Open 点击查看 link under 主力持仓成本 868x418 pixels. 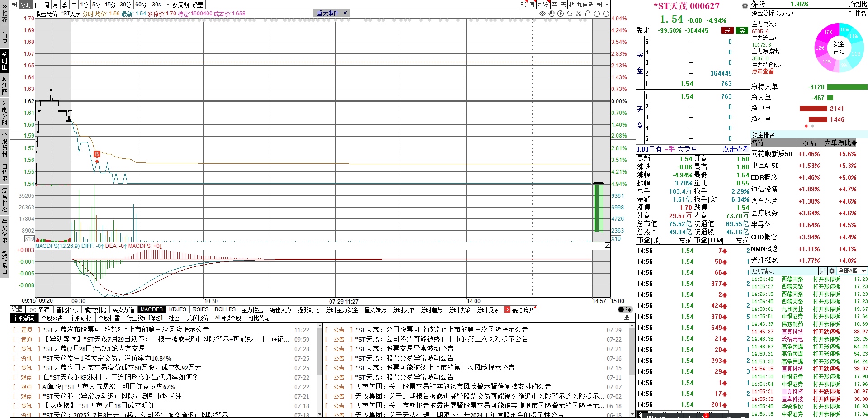tap(763, 71)
